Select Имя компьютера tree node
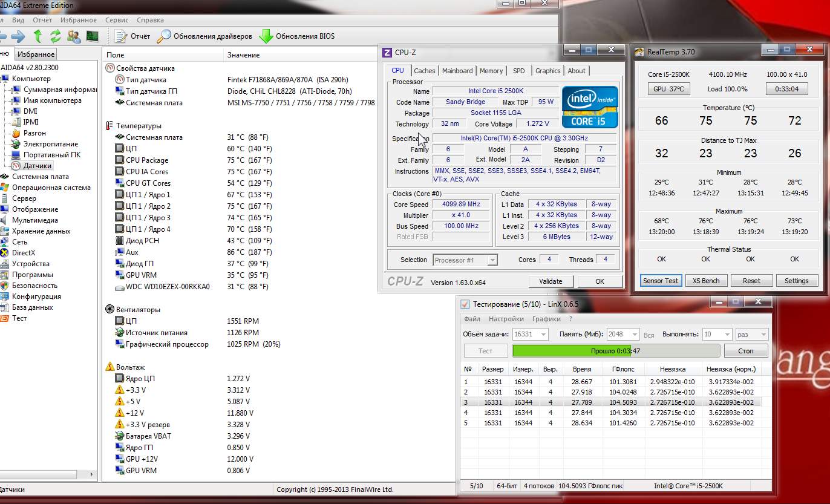Viewport: 830px width, 504px height. tap(47, 100)
